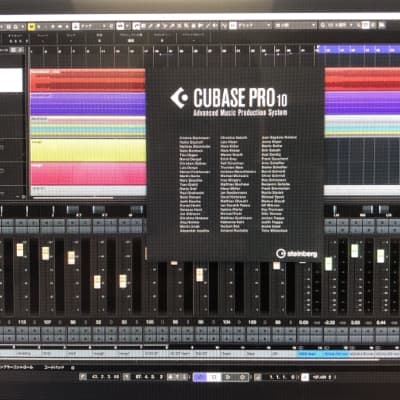Viewport: 400px width, 400px height.
Task: Open the Touch automation mode dropdown
Action: click(92, 25)
